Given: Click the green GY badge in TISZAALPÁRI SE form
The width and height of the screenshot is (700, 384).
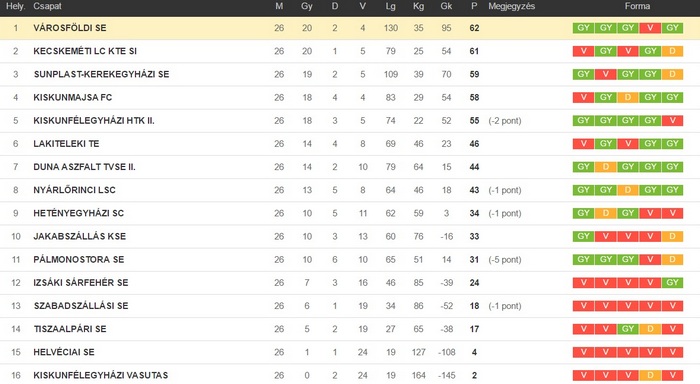Looking at the screenshot, I should coord(628,329).
